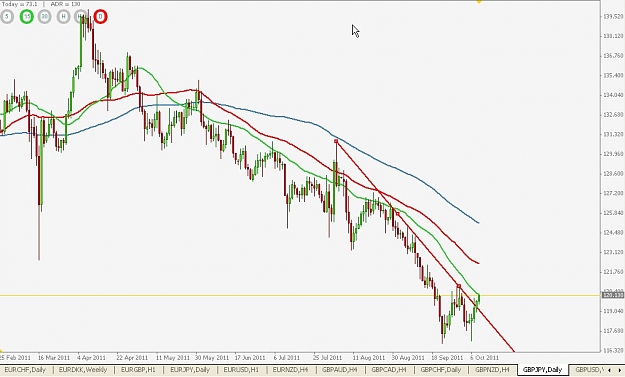This screenshot has height=377, width=625.
Task: Click the '25 Jul 2011' date label
Action: 328,357
